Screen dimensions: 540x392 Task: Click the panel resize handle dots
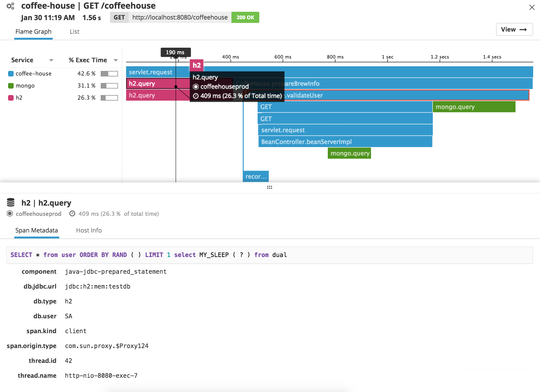point(269,187)
